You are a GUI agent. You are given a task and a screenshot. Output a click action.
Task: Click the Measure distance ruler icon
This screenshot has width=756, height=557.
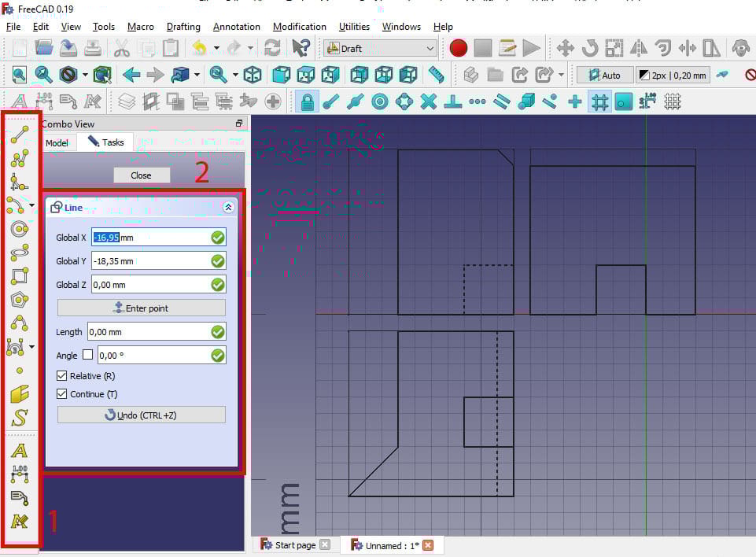coord(437,75)
